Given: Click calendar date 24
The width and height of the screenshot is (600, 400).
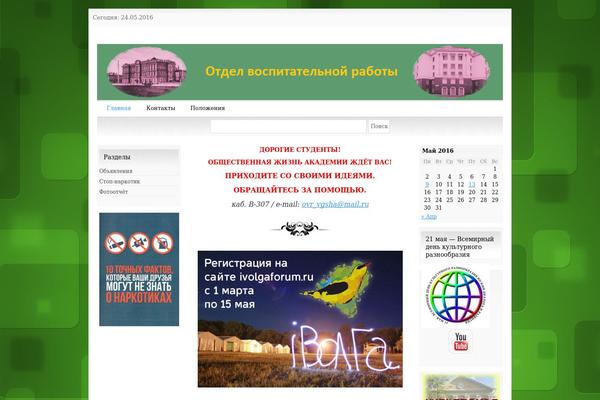Looking at the screenshot, I should point(439,200).
